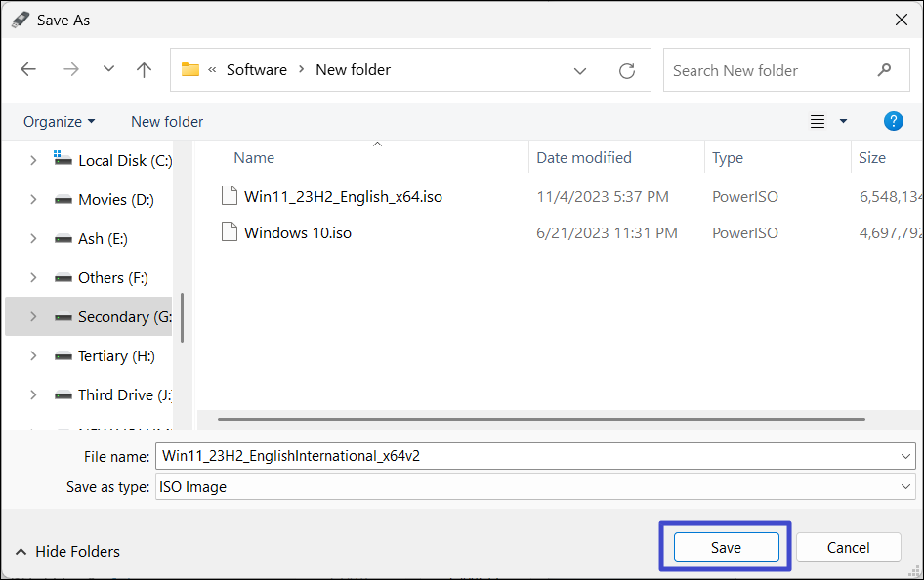924x580 pixels.
Task: Select the Others (F:) drive
Action: click(x=112, y=277)
